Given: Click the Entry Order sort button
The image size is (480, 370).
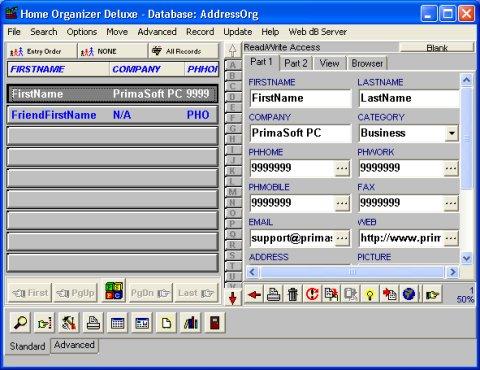Looking at the screenshot, I should 41,51.
